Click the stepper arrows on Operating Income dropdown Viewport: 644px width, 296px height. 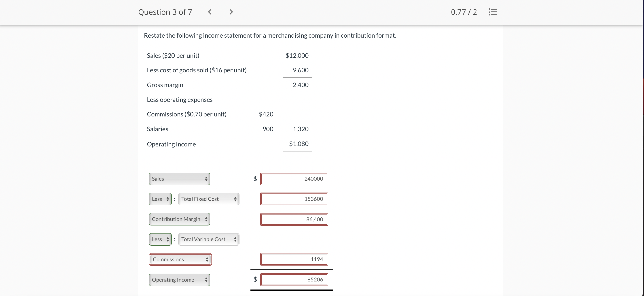click(x=206, y=280)
